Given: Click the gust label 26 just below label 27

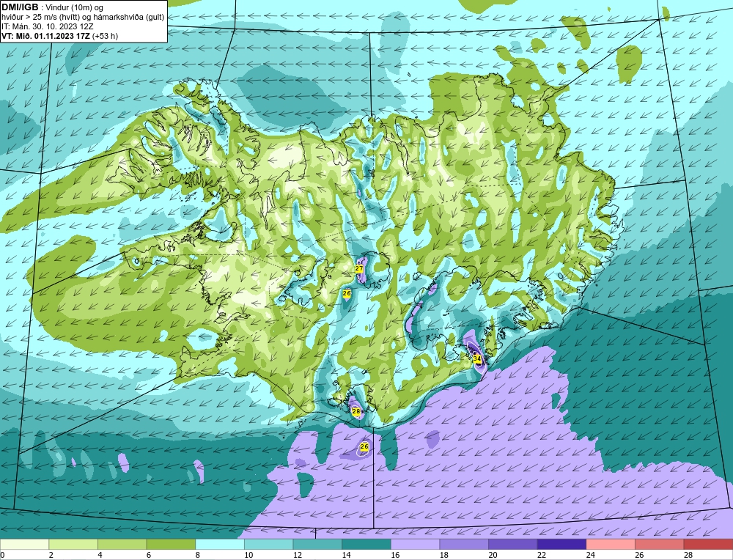Looking at the screenshot, I should coord(347,293).
